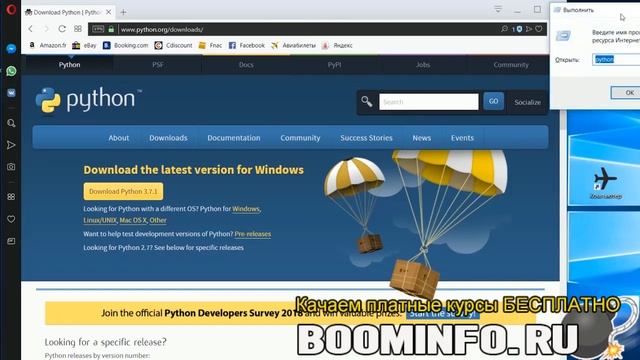The image size is (640, 360).
Task: Click the GO search button
Action: click(x=493, y=101)
